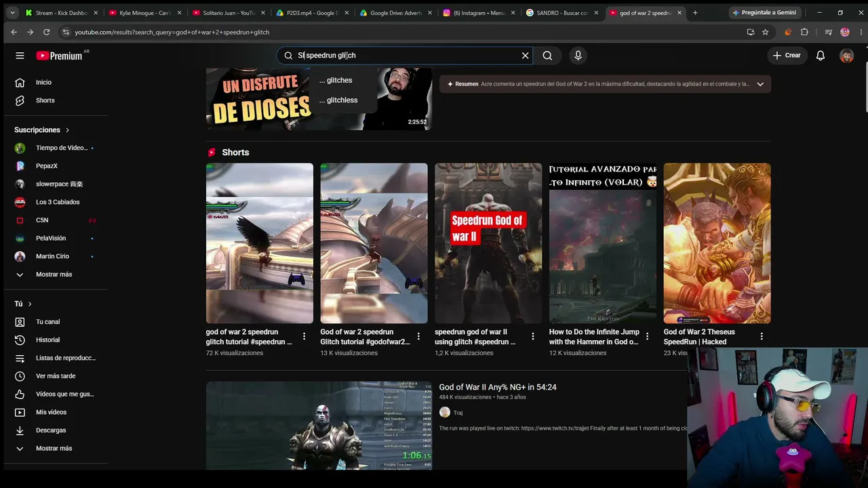Open the Crear upload menu
The height and width of the screenshot is (488, 868).
click(787, 56)
